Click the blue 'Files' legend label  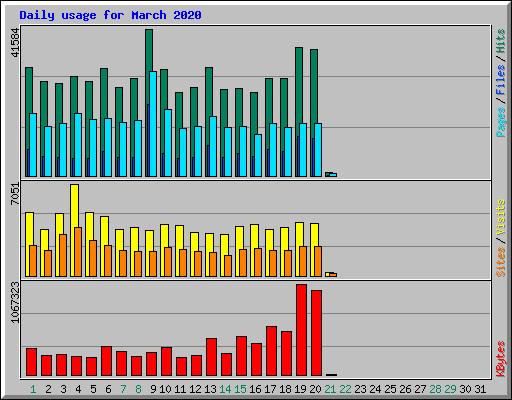pyautogui.click(x=501, y=80)
